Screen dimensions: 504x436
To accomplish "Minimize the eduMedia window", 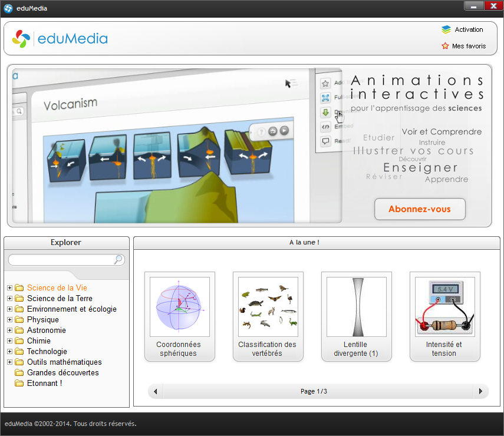I will pyautogui.click(x=473, y=6).
